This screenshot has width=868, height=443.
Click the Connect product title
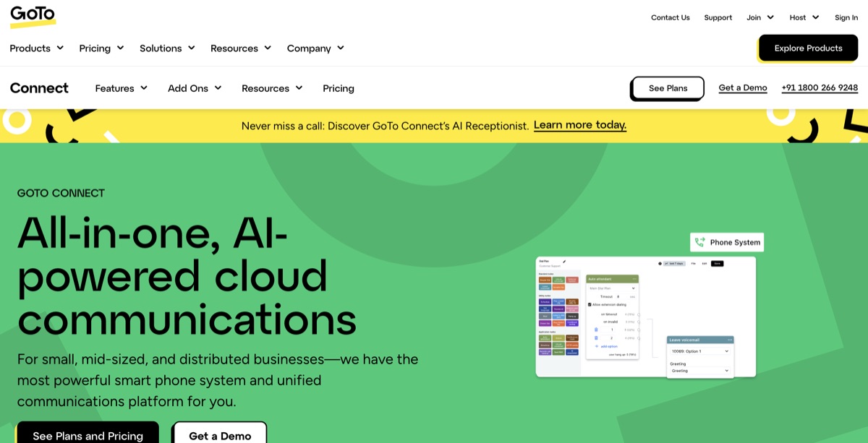pyautogui.click(x=39, y=88)
